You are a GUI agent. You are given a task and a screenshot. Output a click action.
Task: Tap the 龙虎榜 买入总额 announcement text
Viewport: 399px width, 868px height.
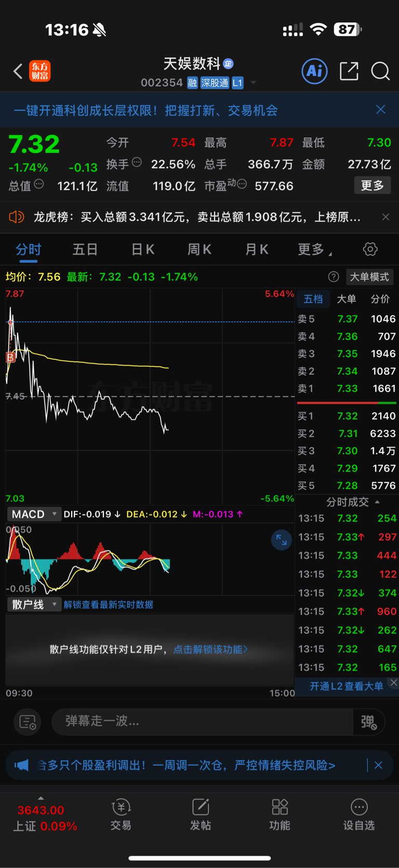[197, 217]
